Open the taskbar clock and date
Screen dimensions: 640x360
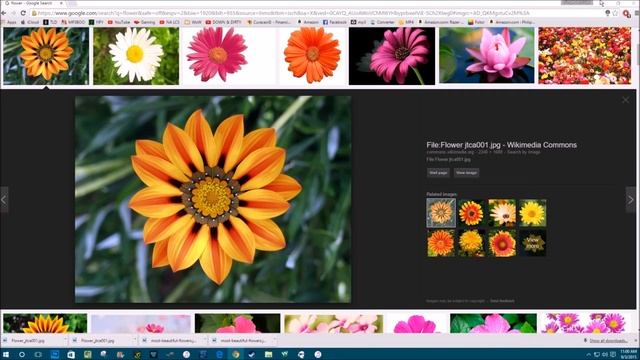(x=629, y=354)
